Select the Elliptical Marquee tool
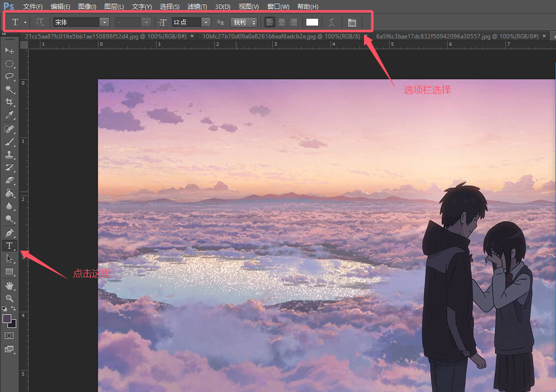Screen dimensions: 556x392 [9, 64]
